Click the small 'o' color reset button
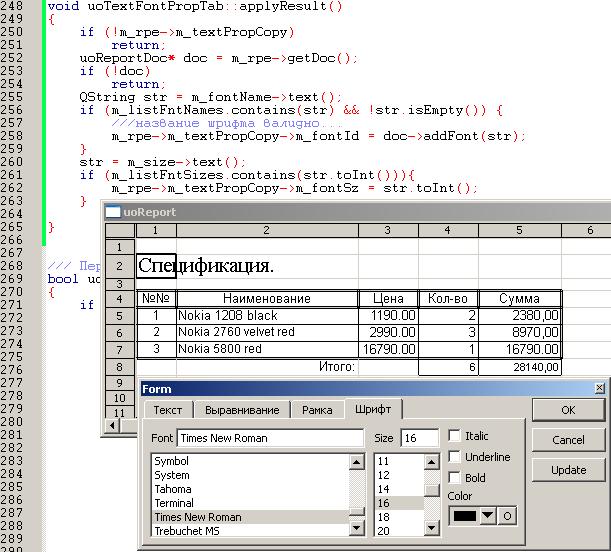 point(508,515)
